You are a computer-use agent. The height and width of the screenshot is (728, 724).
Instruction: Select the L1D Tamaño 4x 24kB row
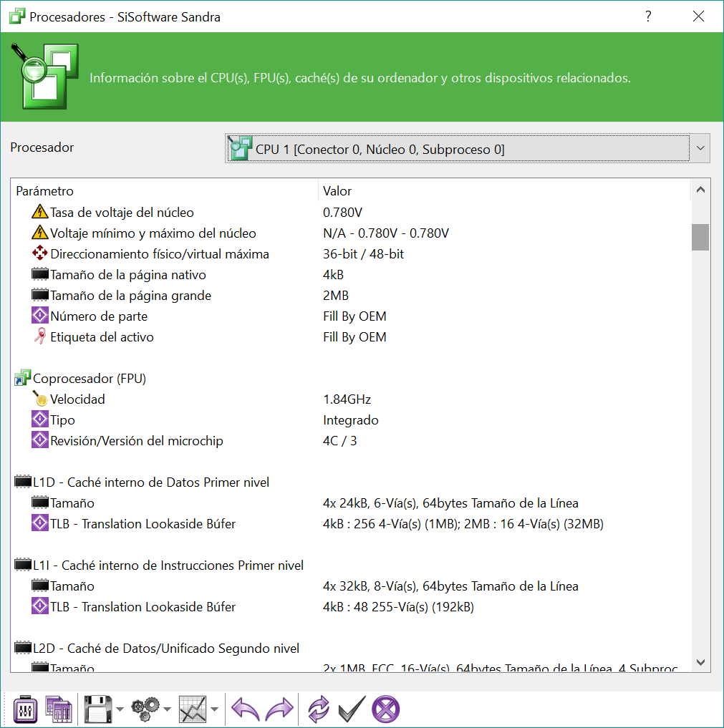click(x=351, y=503)
